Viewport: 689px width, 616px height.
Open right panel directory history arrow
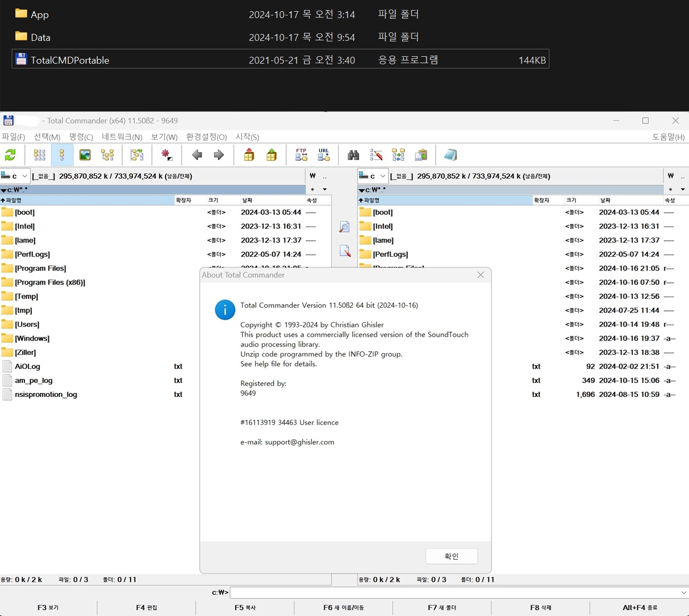683,189
